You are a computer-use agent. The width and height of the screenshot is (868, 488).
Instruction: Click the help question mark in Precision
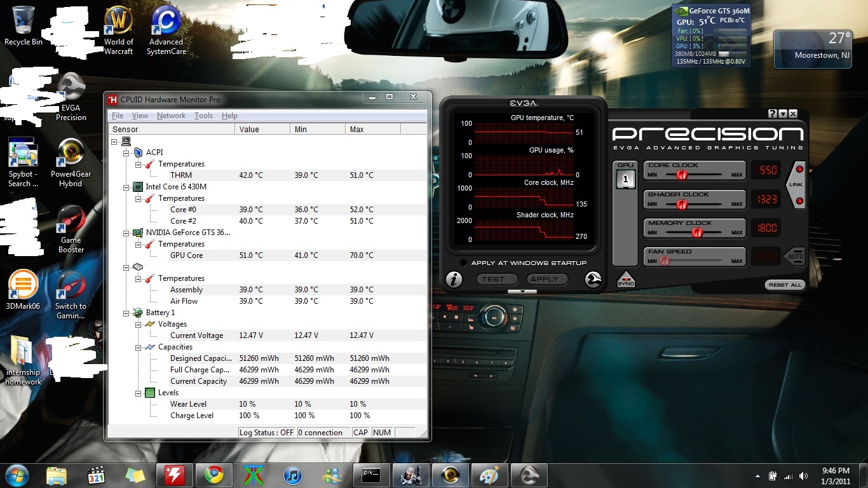tap(772, 114)
